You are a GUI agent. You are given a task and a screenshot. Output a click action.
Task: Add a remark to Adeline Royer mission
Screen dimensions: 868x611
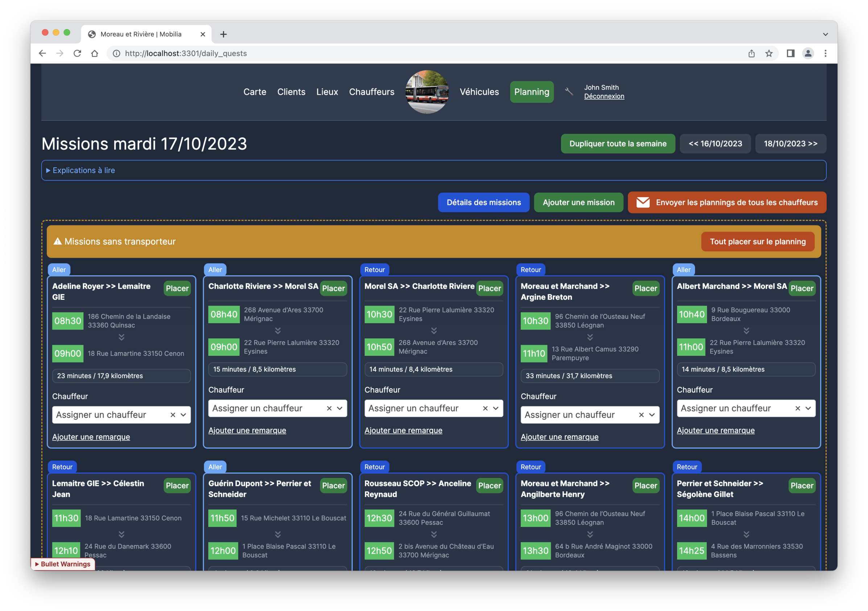pyautogui.click(x=91, y=437)
